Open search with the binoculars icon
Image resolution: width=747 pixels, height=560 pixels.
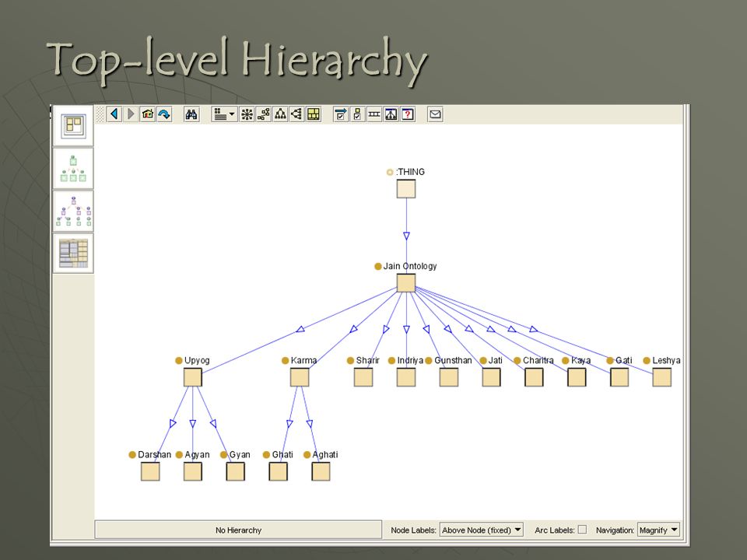[x=191, y=114]
